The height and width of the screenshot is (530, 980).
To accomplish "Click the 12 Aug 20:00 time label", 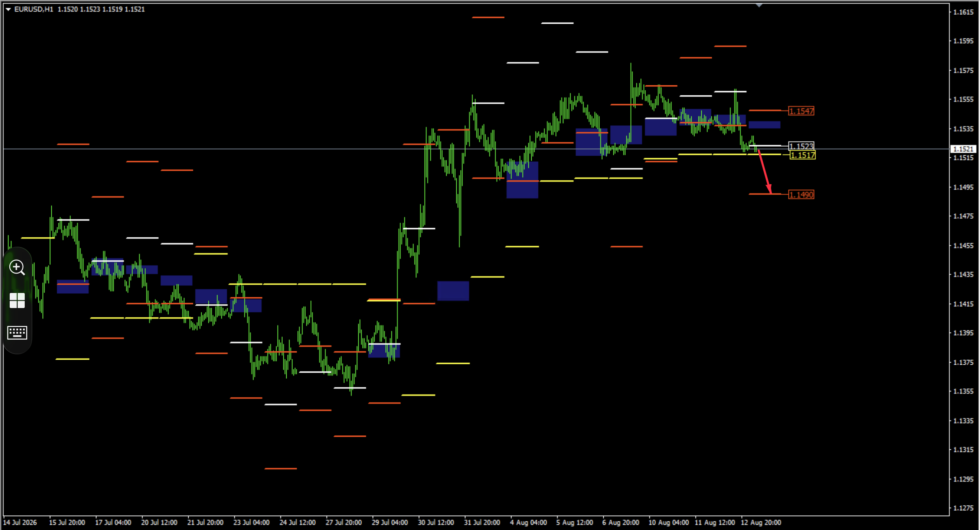I will coord(761,522).
